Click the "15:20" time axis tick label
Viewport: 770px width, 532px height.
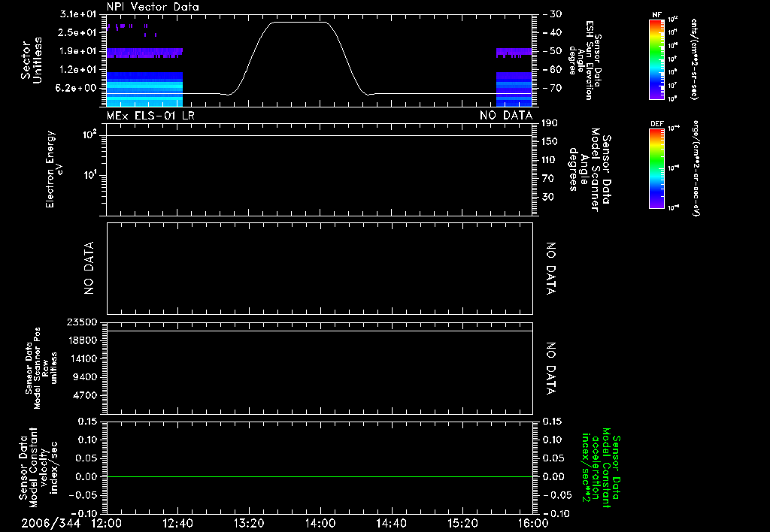(462, 523)
